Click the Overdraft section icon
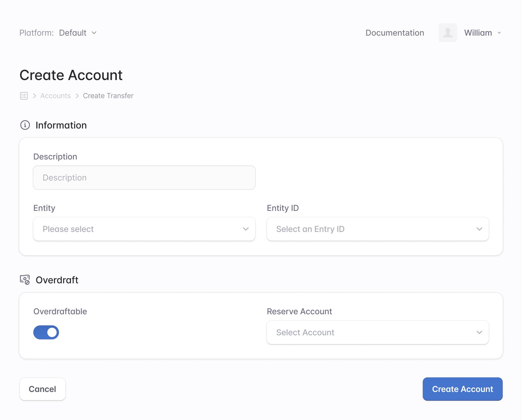The width and height of the screenshot is (522, 420). [x=25, y=280]
